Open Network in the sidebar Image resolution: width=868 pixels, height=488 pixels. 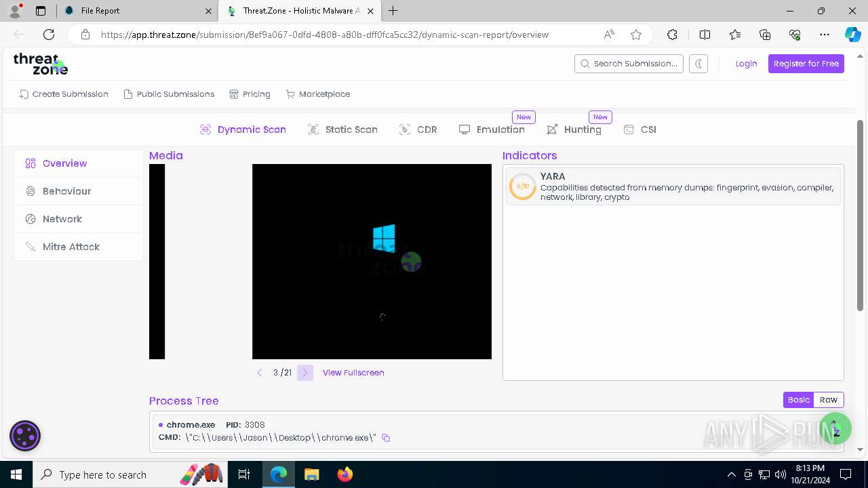click(x=78, y=219)
